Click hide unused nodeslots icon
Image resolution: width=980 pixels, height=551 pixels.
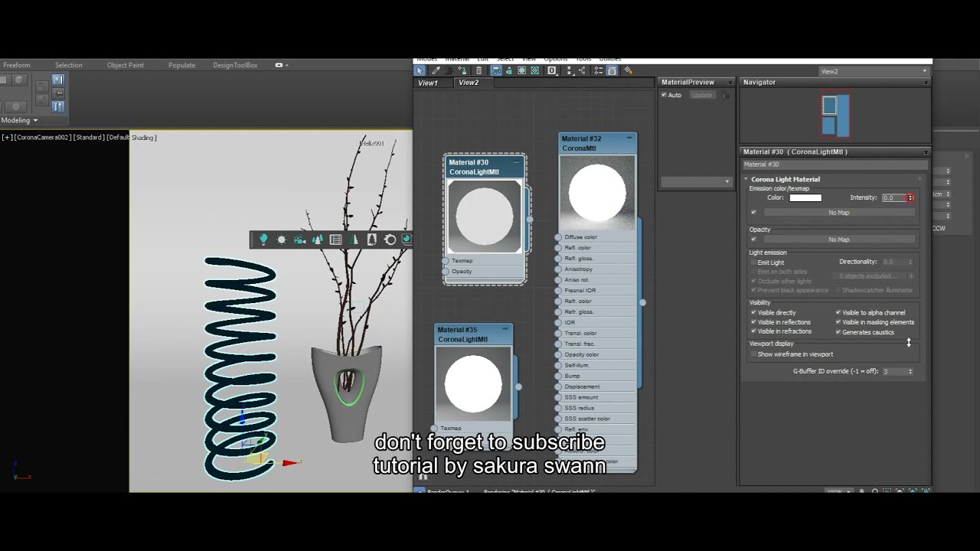509,70
